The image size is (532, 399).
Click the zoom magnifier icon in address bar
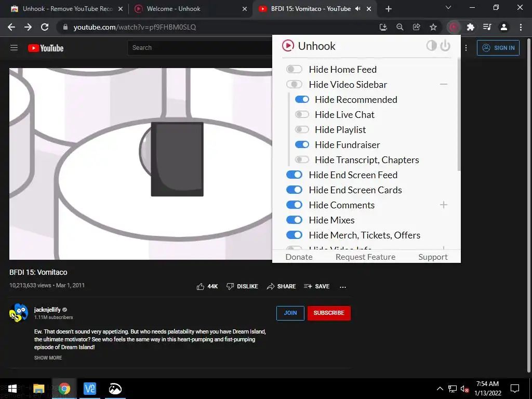400,27
